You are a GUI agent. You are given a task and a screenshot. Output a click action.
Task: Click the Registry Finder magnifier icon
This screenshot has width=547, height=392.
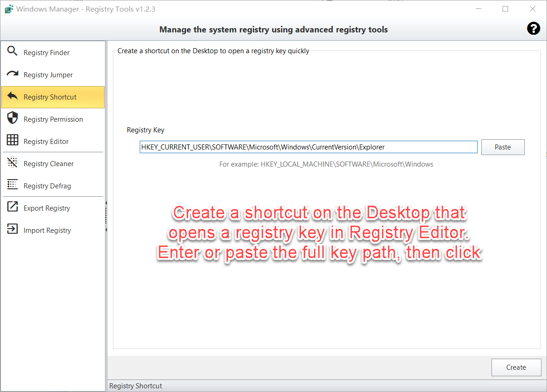pyautogui.click(x=12, y=51)
